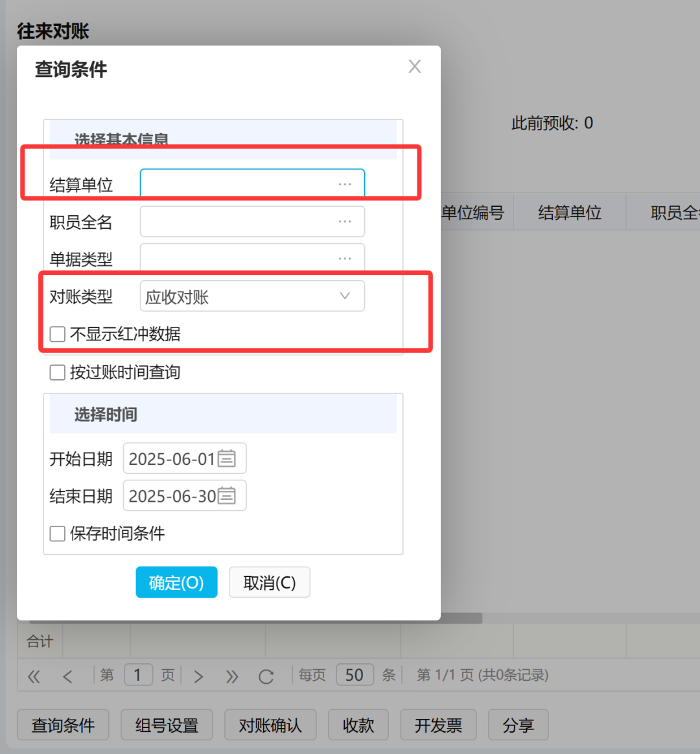This screenshot has width=700, height=754.
Task: Open 开发票 from bottom toolbar
Action: click(438, 725)
